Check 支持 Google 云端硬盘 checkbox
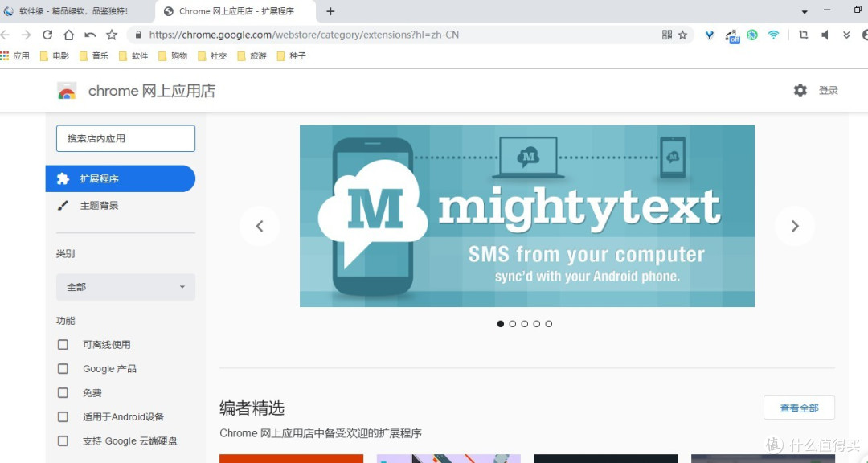The height and width of the screenshot is (463, 868). (63, 440)
